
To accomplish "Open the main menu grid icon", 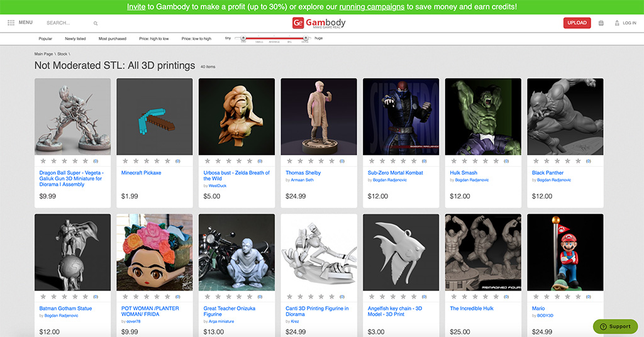I will [11, 23].
